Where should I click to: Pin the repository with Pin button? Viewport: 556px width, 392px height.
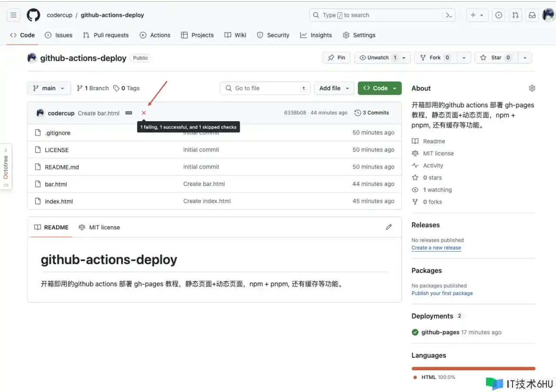tap(337, 58)
